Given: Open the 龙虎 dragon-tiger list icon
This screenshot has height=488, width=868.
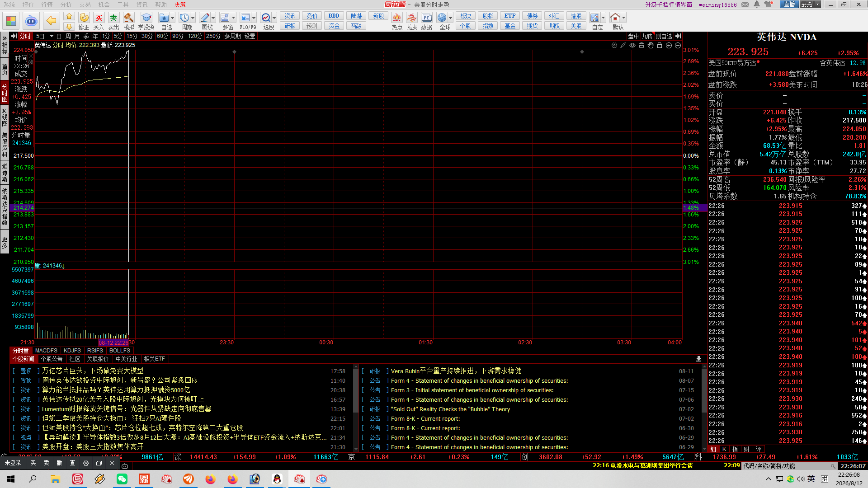Looking at the screenshot, I should (412, 18).
